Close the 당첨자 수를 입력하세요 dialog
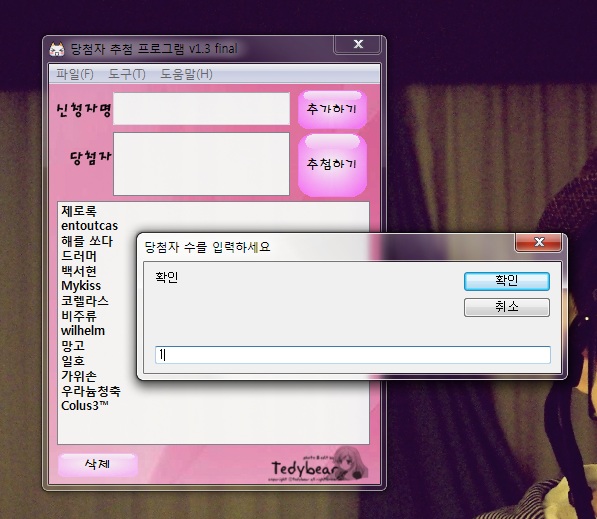The height and width of the screenshot is (519, 597). pyautogui.click(x=538, y=242)
